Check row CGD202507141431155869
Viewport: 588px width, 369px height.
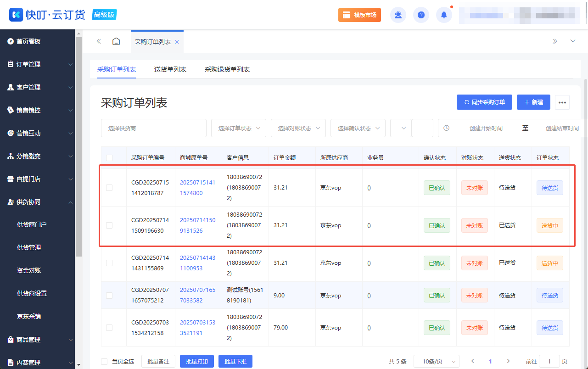point(109,263)
